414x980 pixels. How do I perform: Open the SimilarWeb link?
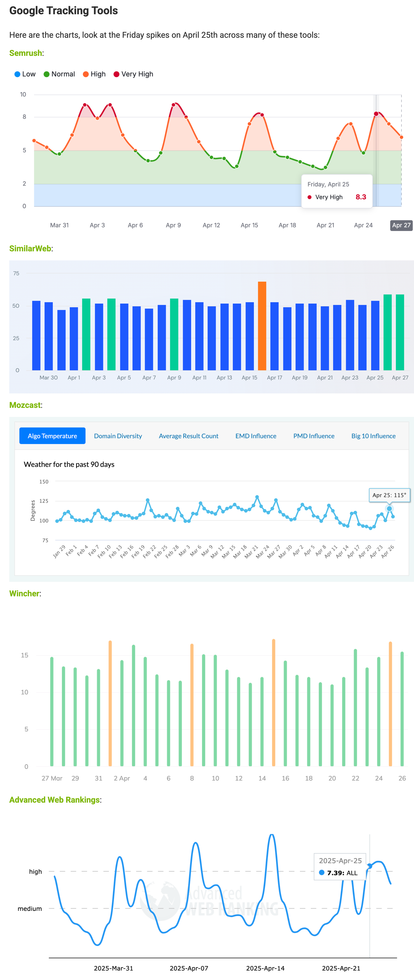click(30, 248)
